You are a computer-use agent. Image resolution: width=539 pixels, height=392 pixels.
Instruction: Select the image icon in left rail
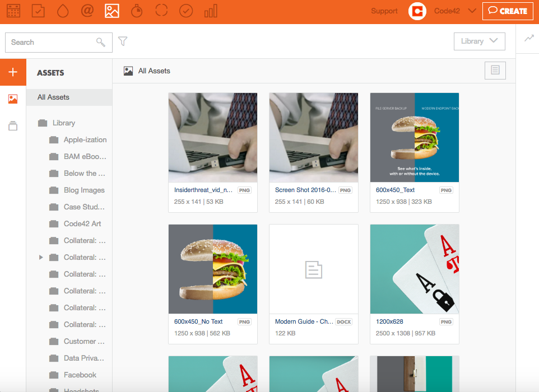click(x=13, y=99)
